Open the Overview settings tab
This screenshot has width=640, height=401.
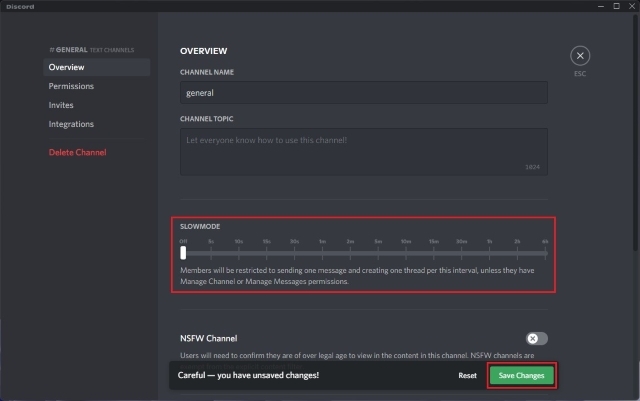pos(96,67)
